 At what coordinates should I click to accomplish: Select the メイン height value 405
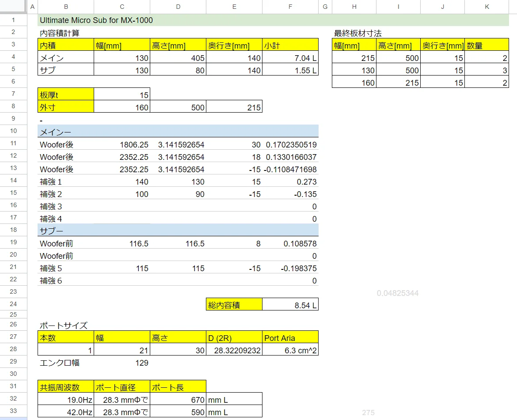tap(178, 58)
